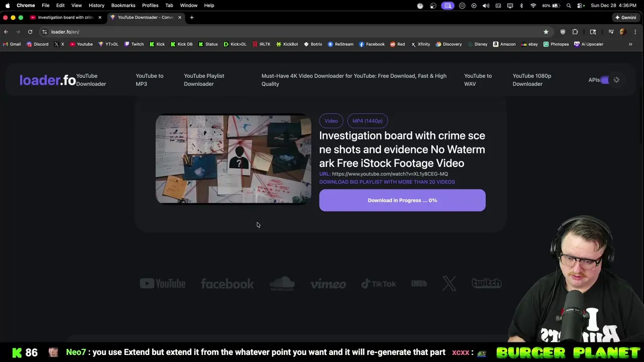Open the Ai Upscaler bookmark
The height and width of the screenshot is (362, 644).
[588, 44]
